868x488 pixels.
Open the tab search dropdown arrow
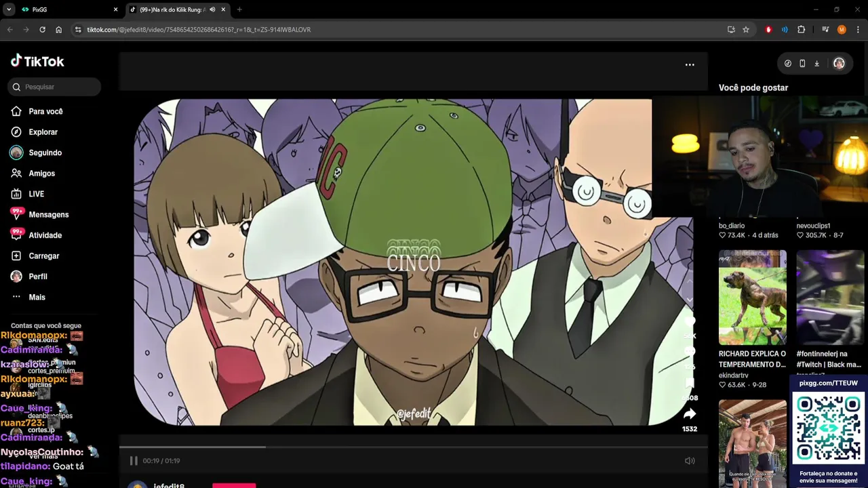[9, 9]
